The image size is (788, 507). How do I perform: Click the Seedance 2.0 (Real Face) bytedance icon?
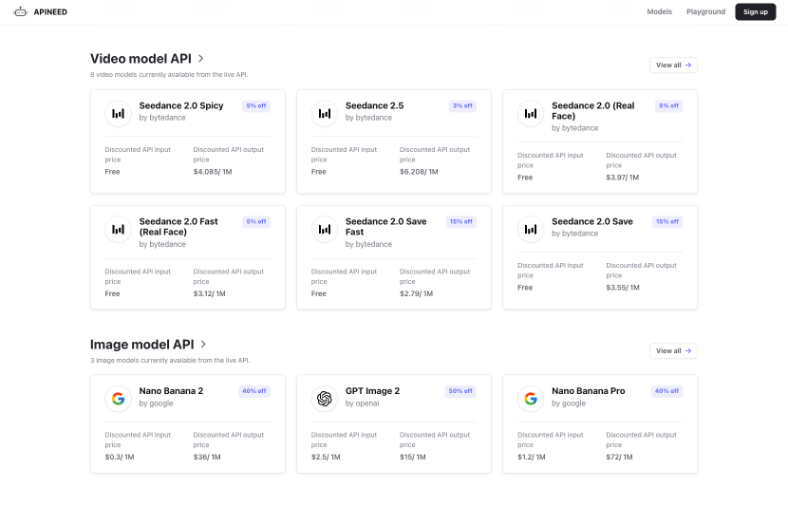(x=531, y=114)
